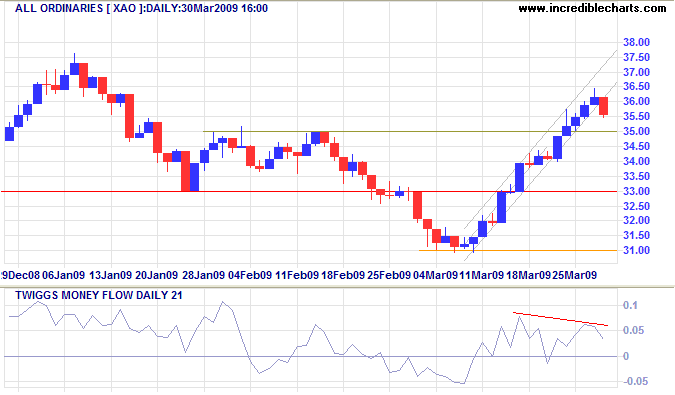Image resolution: width=675 pixels, height=395 pixels.
Task: Select the 34.00 price axis label
Action: (x=636, y=161)
